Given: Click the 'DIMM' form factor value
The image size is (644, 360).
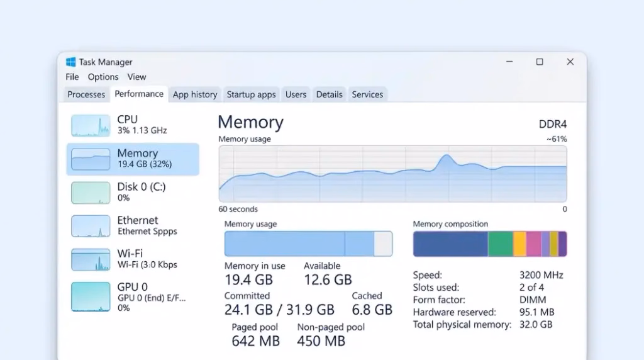Looking at the screenshot, I should tap(533, 300).
